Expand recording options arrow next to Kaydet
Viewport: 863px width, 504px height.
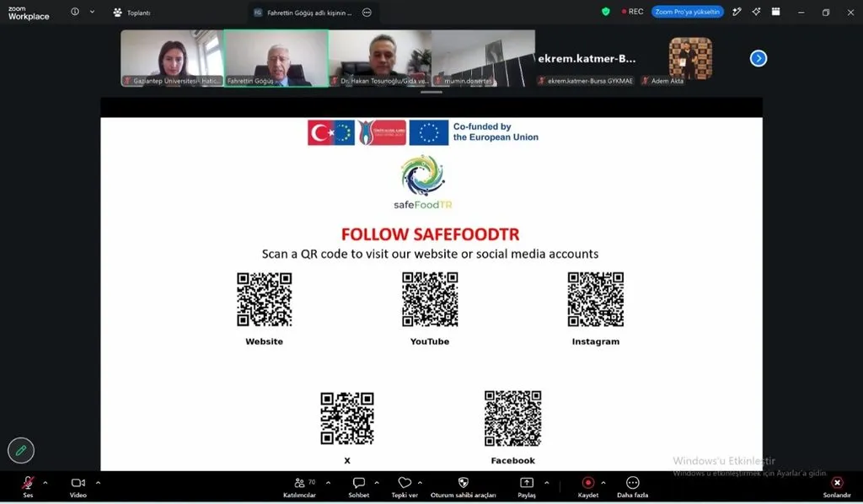(x=603, y=483)
